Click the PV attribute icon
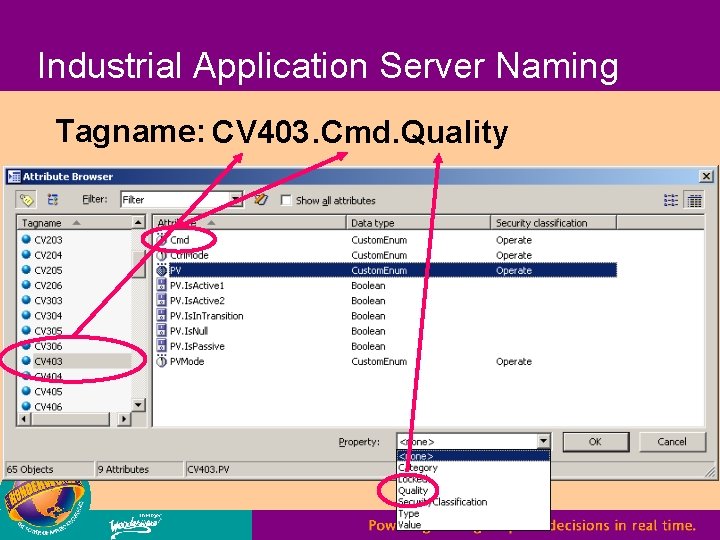Viewport: 720px width, 540px height. point(161,270)
